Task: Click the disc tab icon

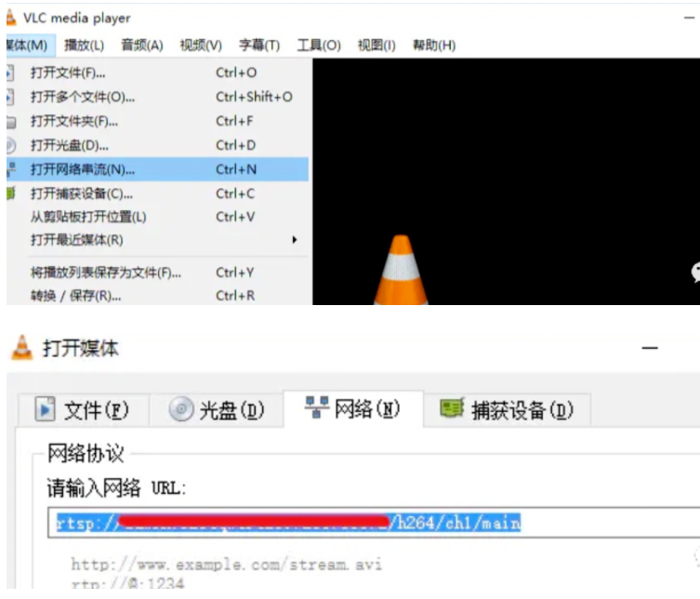Action: tap(181, 410)
